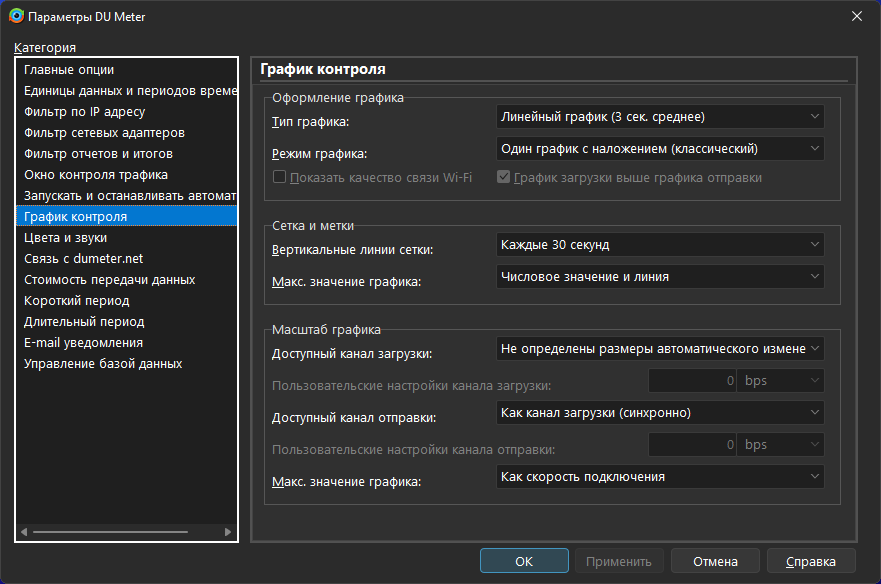The width and height of the screenshot is (881, 584).
Task: Select Фильтр отчетов и итогов category
Action: click(x=126, y=153)
